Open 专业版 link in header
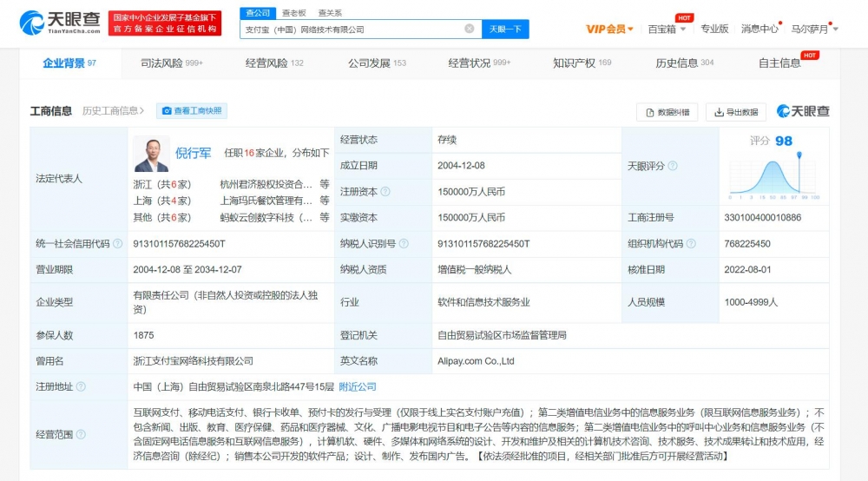This screenshot has height=481, width=868. pyautogui.click(x=714, y=29)
